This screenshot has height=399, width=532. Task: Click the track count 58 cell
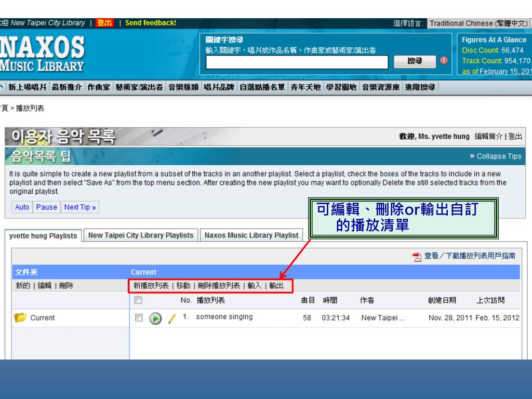(307, 318)
